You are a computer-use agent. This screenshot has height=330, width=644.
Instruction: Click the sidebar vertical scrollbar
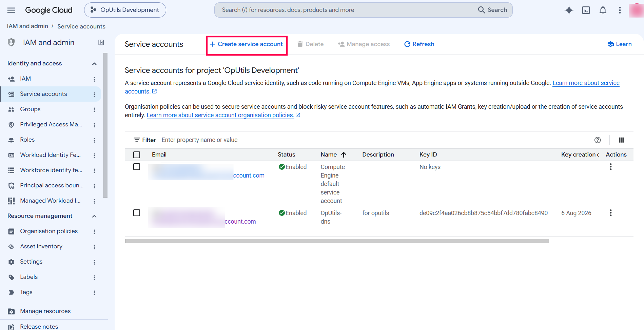[105, 125]
